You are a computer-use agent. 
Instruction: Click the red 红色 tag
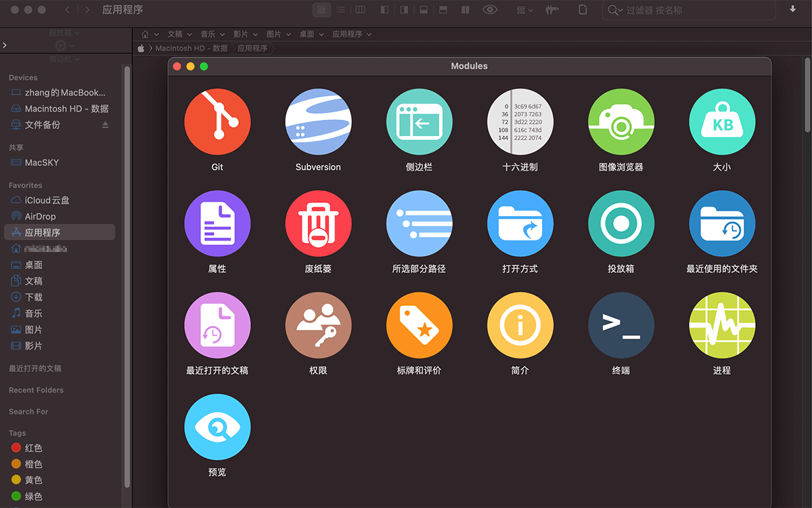33,448
